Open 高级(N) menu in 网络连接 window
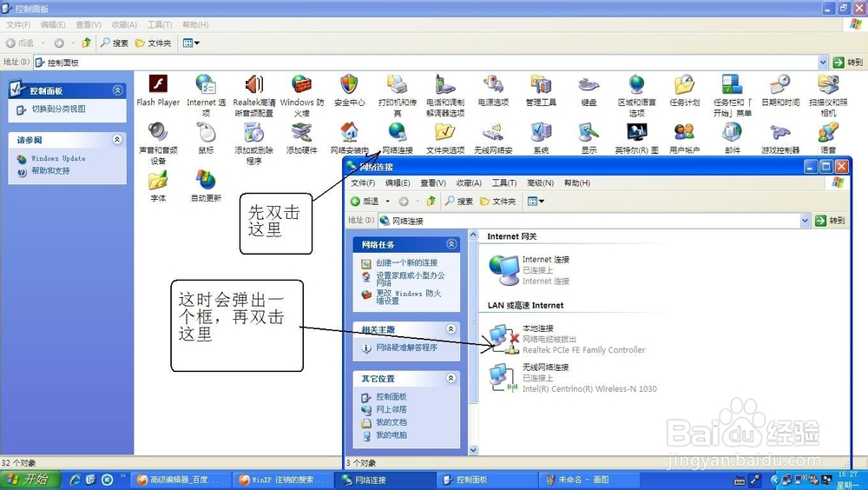868x490 pixels. tap(540, 183)
